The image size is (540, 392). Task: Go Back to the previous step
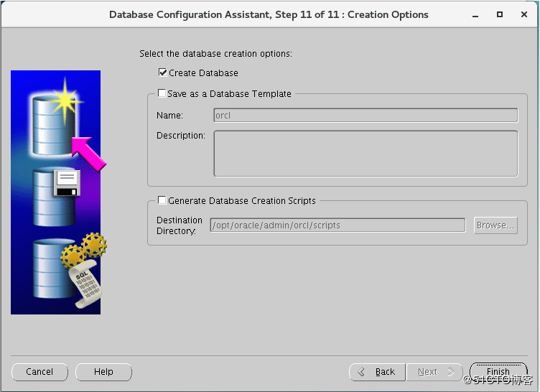(377, 372)
